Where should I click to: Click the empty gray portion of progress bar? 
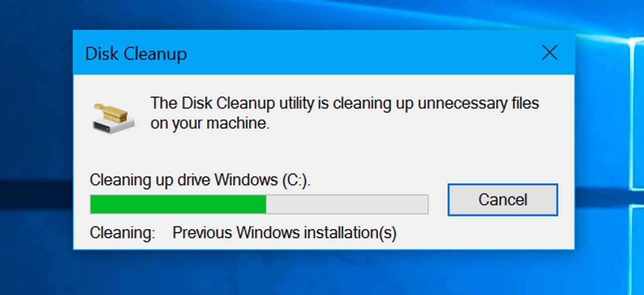(346, 204)
